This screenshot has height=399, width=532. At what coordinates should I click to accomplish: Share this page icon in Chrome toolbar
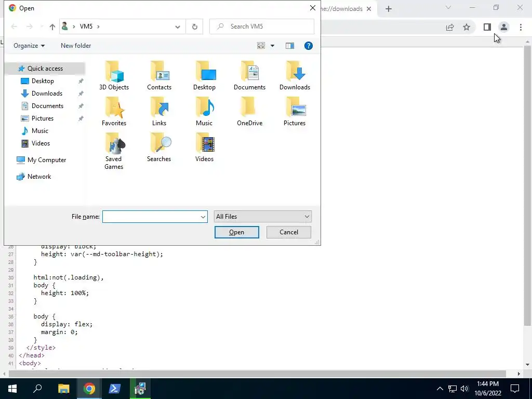[450, 27]
